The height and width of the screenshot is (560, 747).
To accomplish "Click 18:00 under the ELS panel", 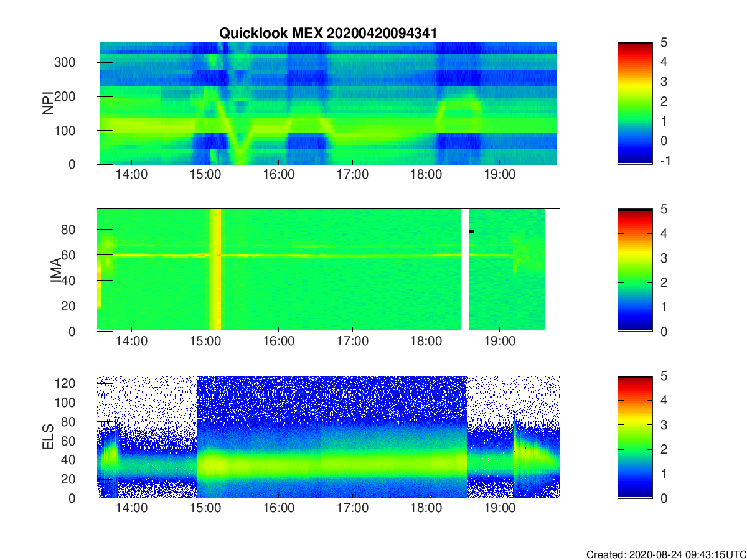I will click(426, 508).
